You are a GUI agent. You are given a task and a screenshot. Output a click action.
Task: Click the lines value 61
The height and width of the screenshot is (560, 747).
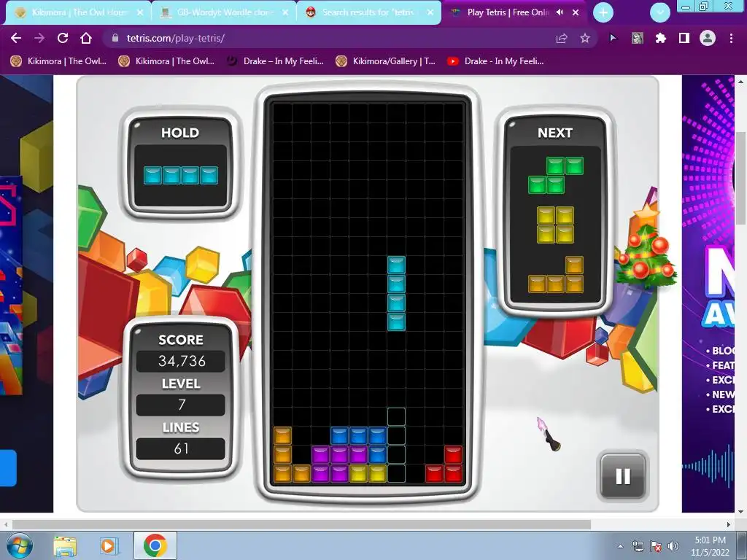[182, 448]
